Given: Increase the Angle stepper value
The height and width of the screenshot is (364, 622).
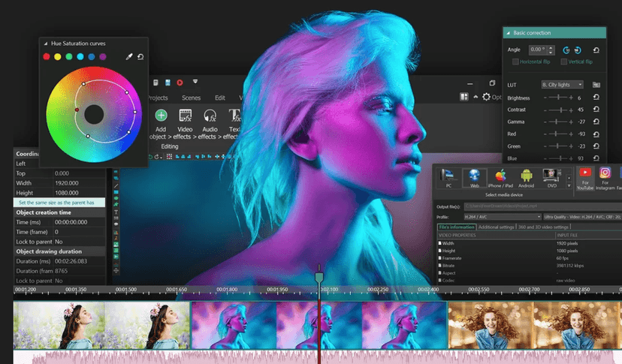Looking at the screenshot, I should pos(551,48).
